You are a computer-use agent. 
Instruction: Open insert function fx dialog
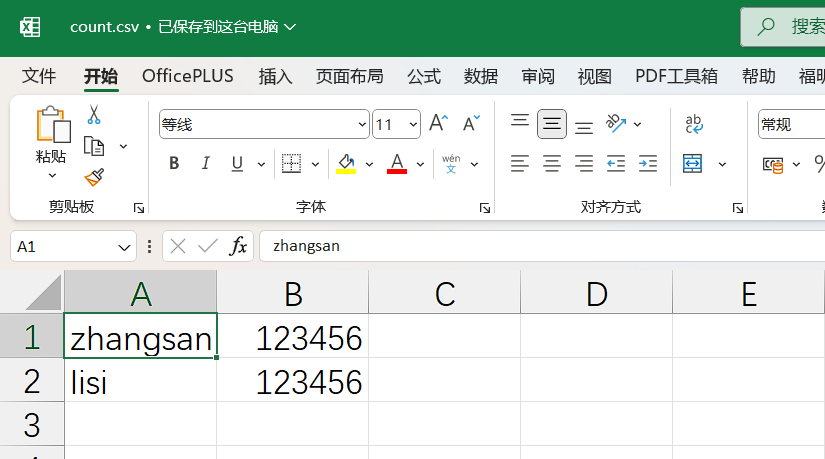[238, 246]
